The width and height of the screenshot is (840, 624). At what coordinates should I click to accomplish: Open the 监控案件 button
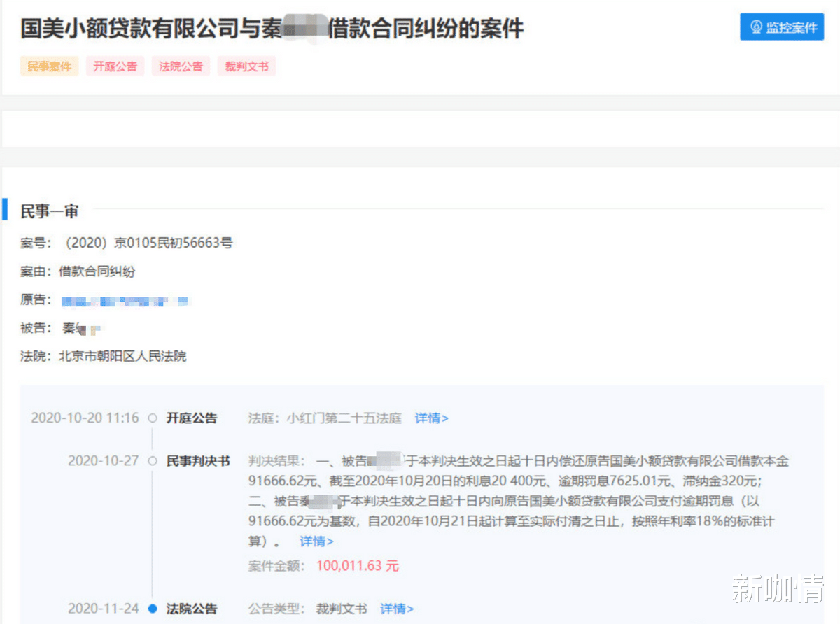coord(782,27)
